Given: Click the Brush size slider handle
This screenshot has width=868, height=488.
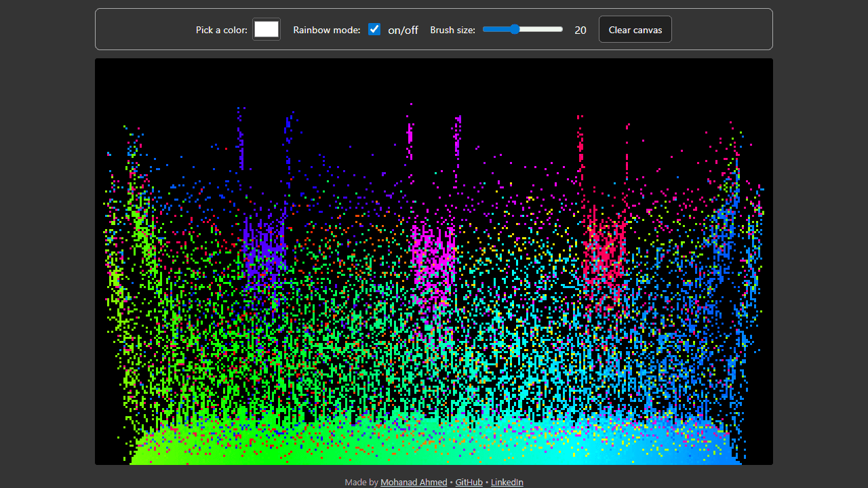Looking at the screenshot, I should (x=515, y=29).
